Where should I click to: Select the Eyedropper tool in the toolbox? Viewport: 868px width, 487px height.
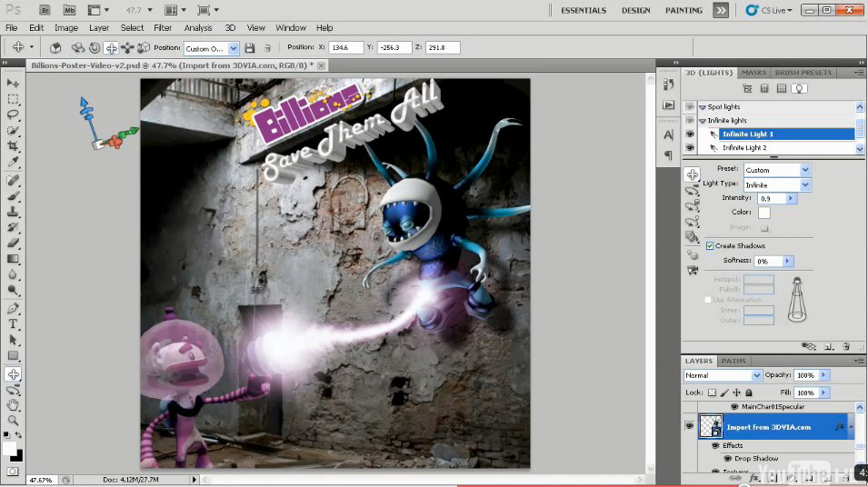pyautogui.click(x=14, y=163)
